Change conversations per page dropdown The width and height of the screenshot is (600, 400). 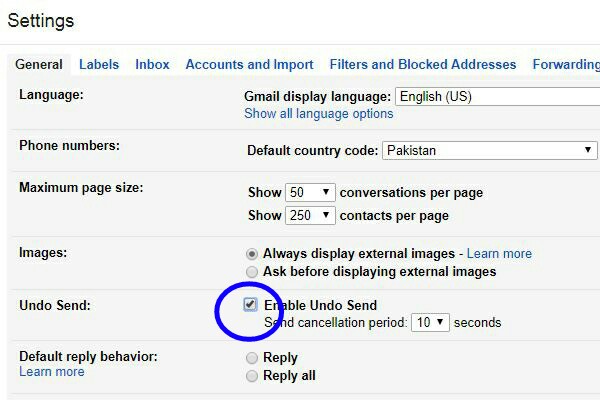point(310,192)
